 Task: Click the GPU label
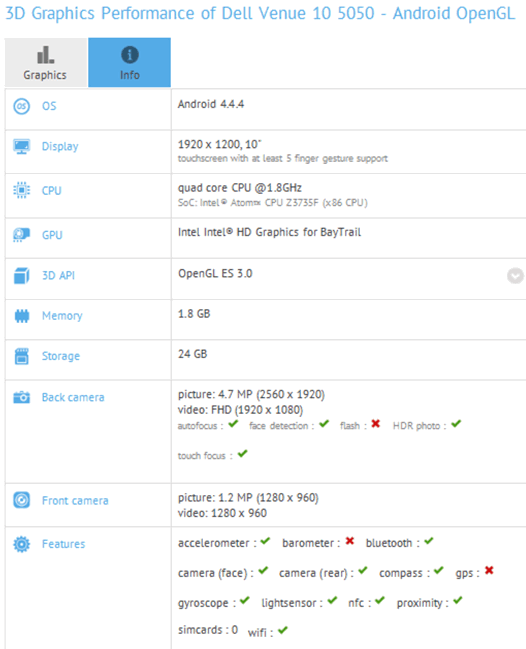point(52,235)
